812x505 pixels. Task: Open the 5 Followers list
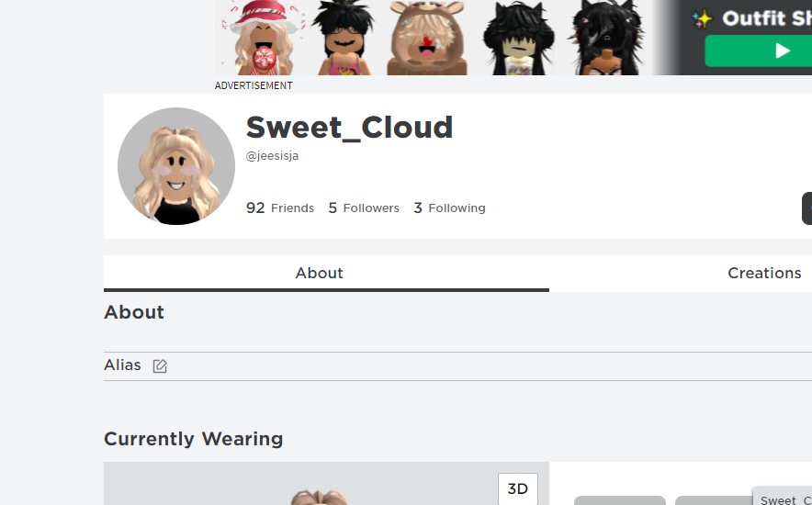coord(364,208)
